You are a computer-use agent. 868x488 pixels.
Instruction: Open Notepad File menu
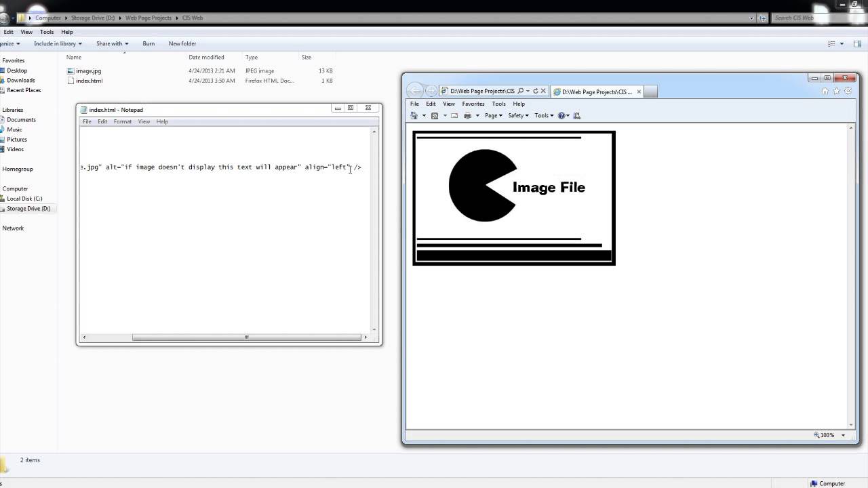[87, 121]
